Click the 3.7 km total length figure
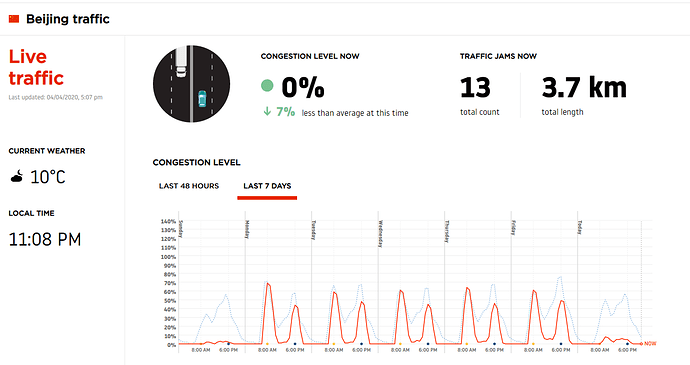Screen dimensions: 690x365 click(x=584, y=88)
